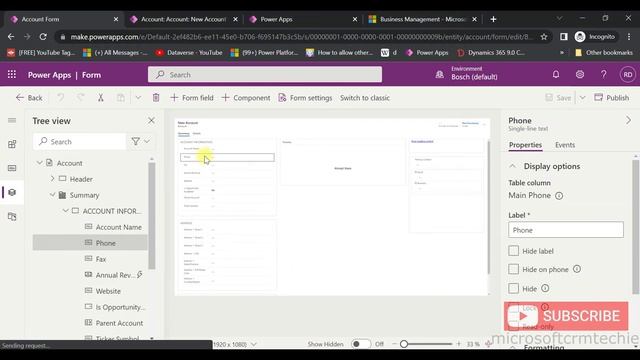Click the Paste clipboard icon

tap(120, 98)
